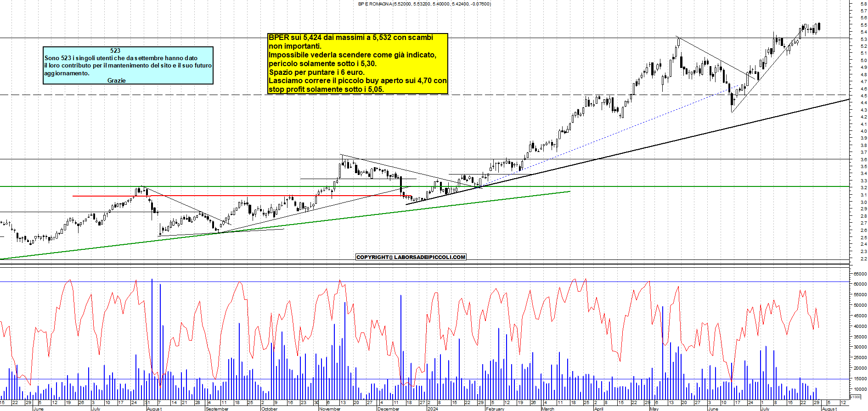Click the 'March' date axis label
Viewport: 868px width, 411px height.
547,409
